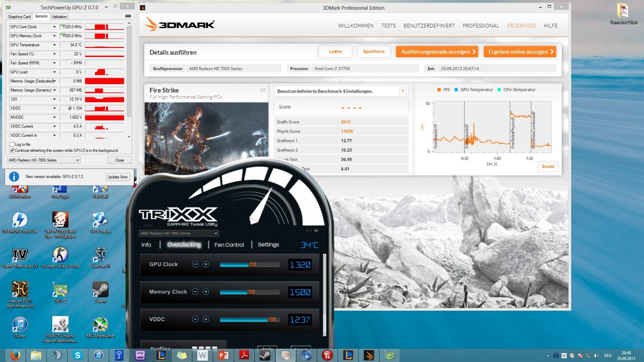Click the Memory Clock slider in TRIXX
Screen dimensions: 644x362
coord(249,292)
